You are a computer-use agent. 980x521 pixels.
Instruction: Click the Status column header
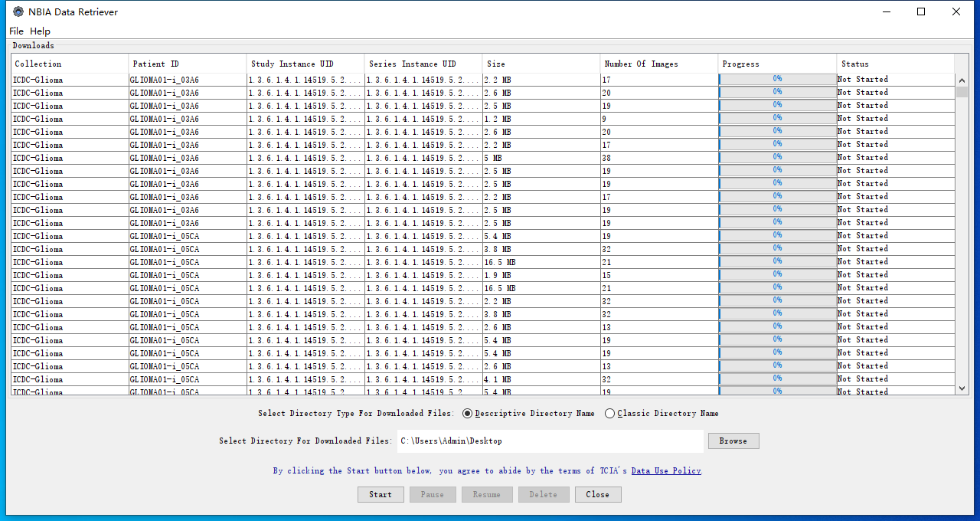click(895, 64)
